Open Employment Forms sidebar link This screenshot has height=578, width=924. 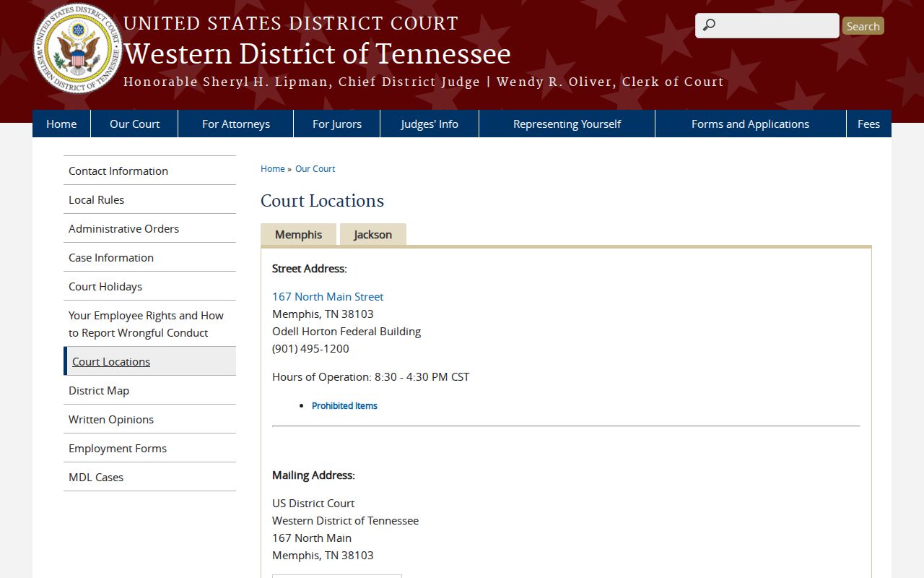(149, 448)
